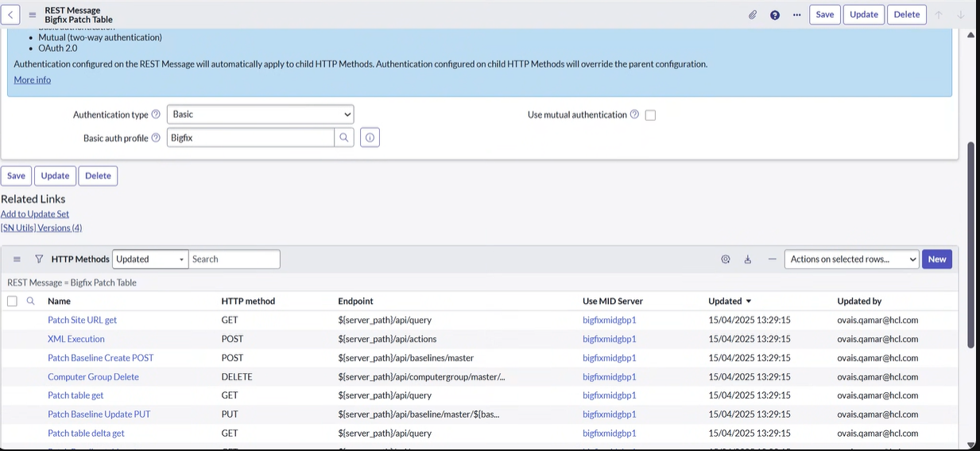980x451 pixels.
Task: Expand the Actions on selected rows dropdown
Action: [851, 259]
